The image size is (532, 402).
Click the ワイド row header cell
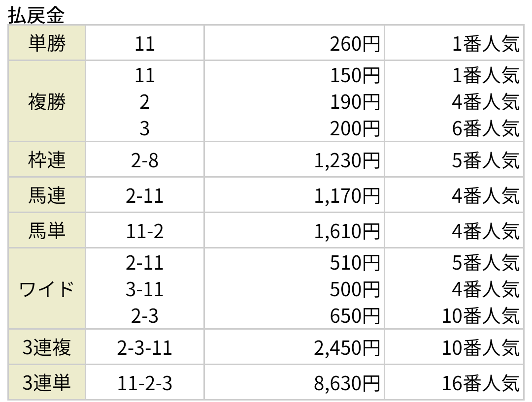[47, 289]
